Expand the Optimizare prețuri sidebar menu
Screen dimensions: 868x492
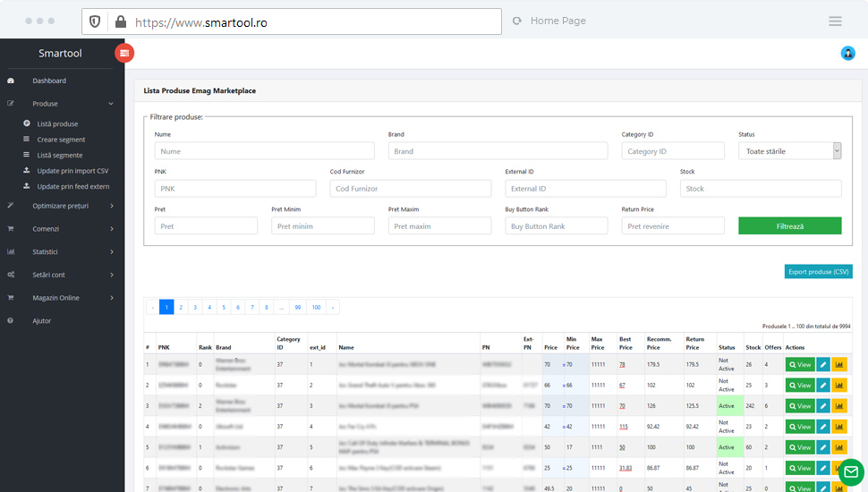point(61,206)
